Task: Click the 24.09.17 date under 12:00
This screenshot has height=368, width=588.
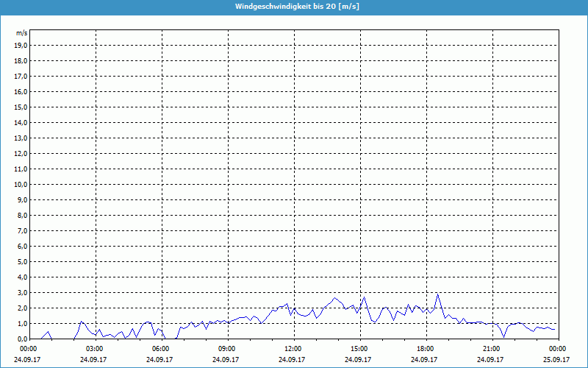Action: pos(293,359)
